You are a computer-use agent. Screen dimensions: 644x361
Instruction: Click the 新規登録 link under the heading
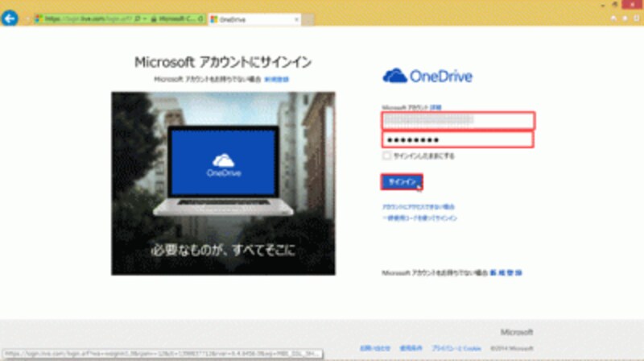click(x=276, y=79)
